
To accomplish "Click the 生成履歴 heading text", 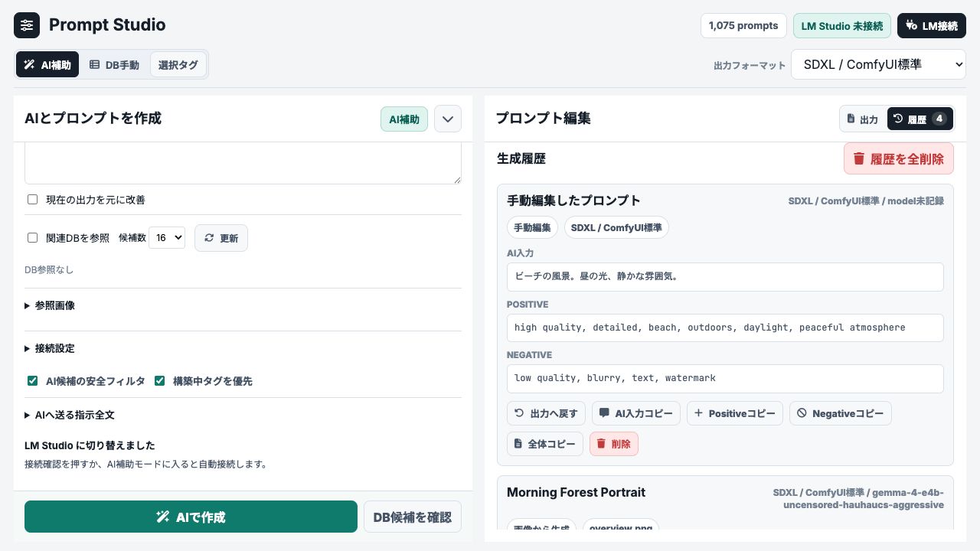I will (x=521, y=158).
